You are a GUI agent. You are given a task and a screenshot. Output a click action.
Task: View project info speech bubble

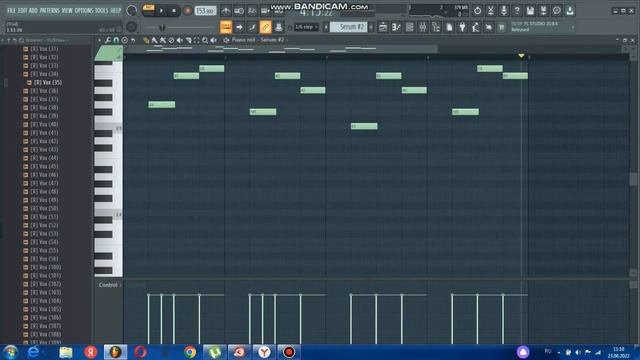[556, 11]
